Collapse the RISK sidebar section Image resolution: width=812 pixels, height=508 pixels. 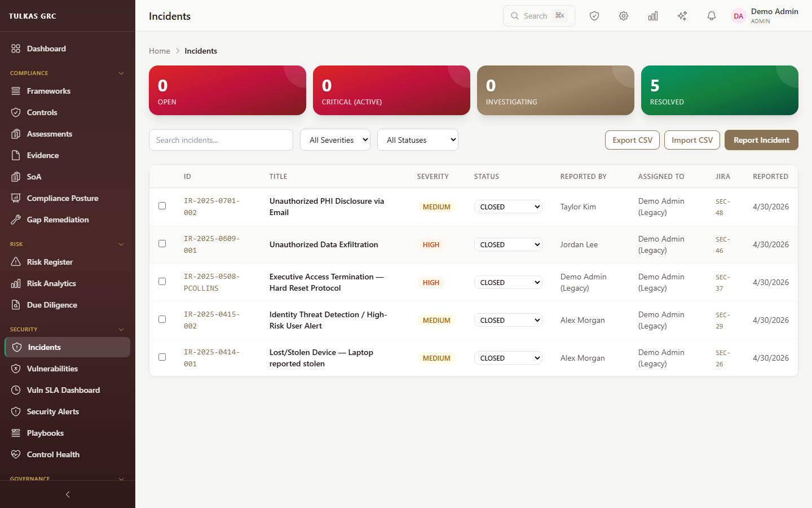click(68, 244)
